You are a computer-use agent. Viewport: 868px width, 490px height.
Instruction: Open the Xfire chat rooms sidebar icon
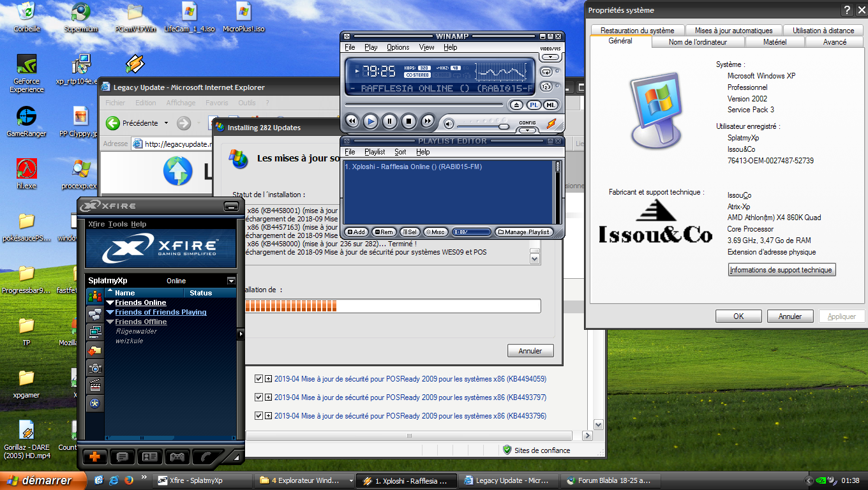click(95, 314)
